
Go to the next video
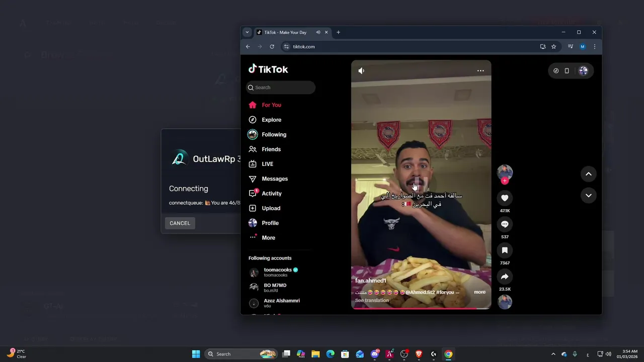(588, 196)
